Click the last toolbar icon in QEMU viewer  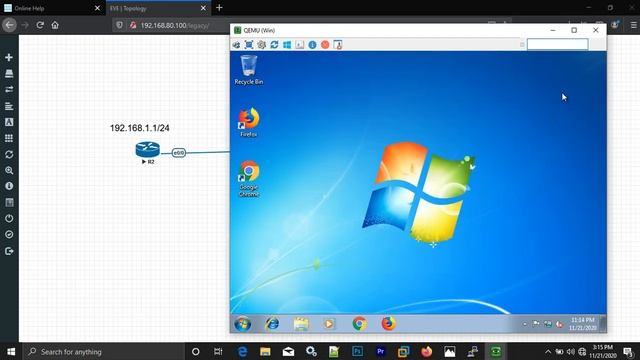pos(338,45)
